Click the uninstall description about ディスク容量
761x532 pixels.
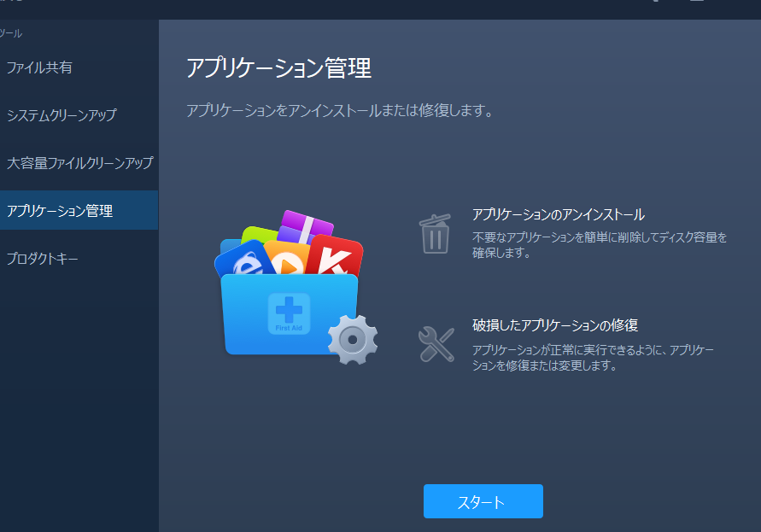tap(599, 245)
